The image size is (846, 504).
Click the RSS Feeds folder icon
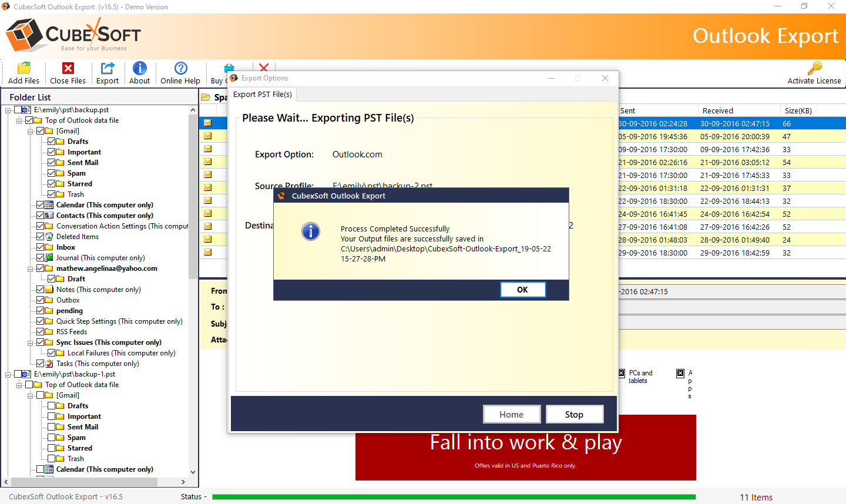49,332
